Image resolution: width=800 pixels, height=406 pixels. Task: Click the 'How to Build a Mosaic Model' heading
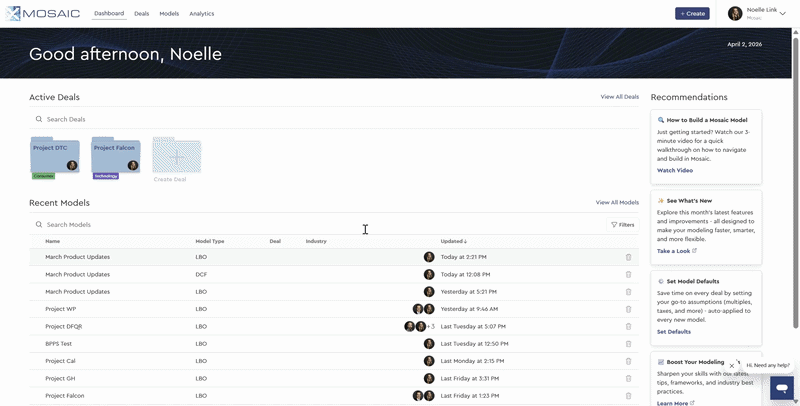707,120
